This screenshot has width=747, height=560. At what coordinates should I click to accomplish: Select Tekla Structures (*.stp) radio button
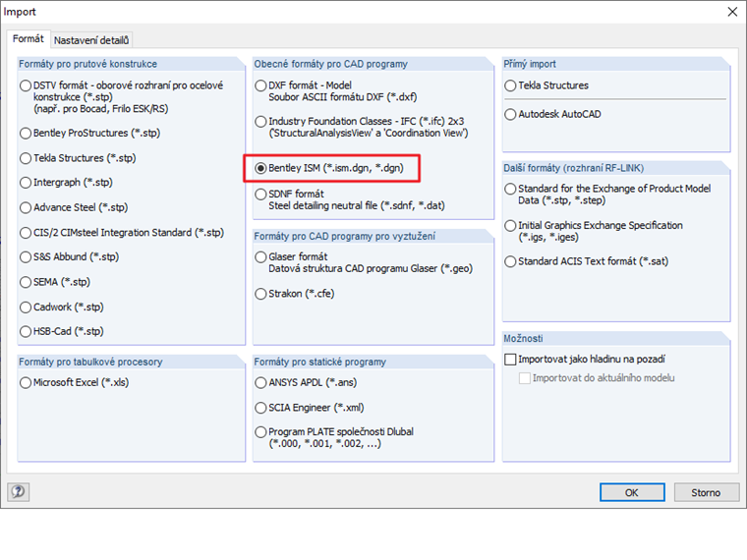[27, 158]
